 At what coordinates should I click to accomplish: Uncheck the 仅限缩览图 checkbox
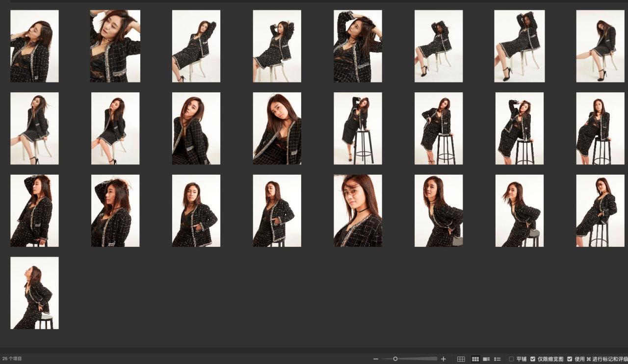pyautogui.click(x=533, y=359)
